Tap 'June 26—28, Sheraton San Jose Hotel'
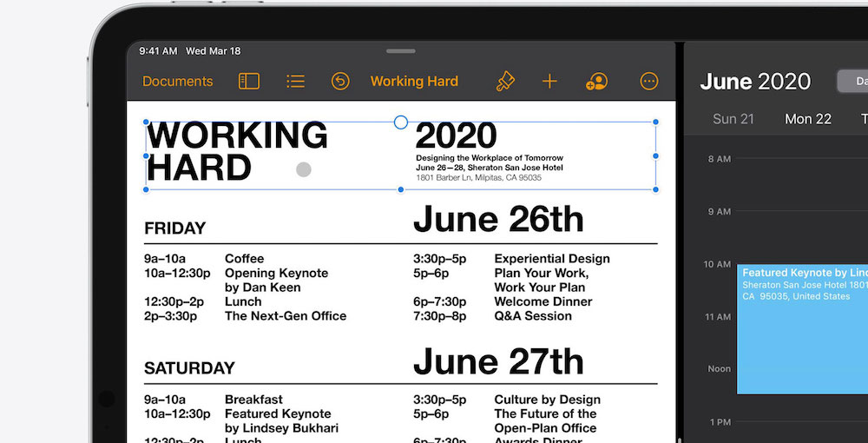 490,168
